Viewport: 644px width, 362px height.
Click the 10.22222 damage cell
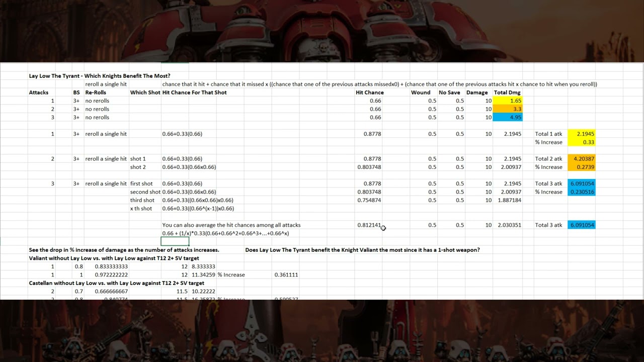[x=203, y=292]
